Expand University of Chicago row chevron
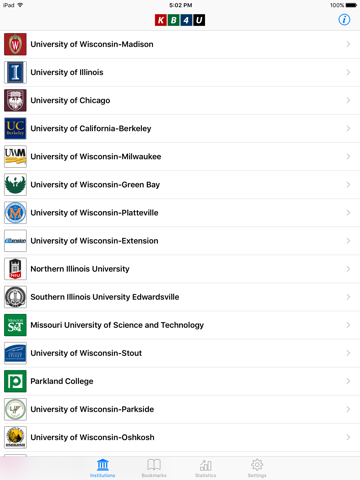This screenshot has height=480, width=360. pyautogui.click(x=348, y=100)
